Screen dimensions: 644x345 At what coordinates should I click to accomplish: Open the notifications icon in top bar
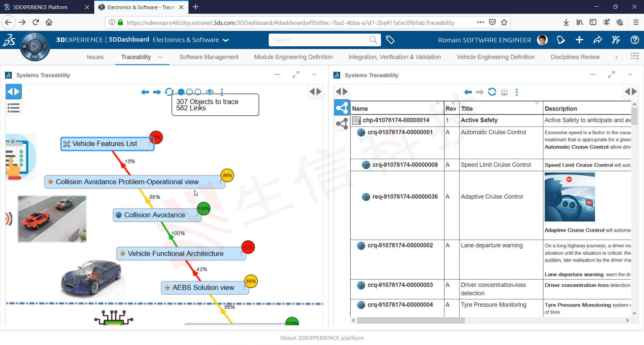561,40
